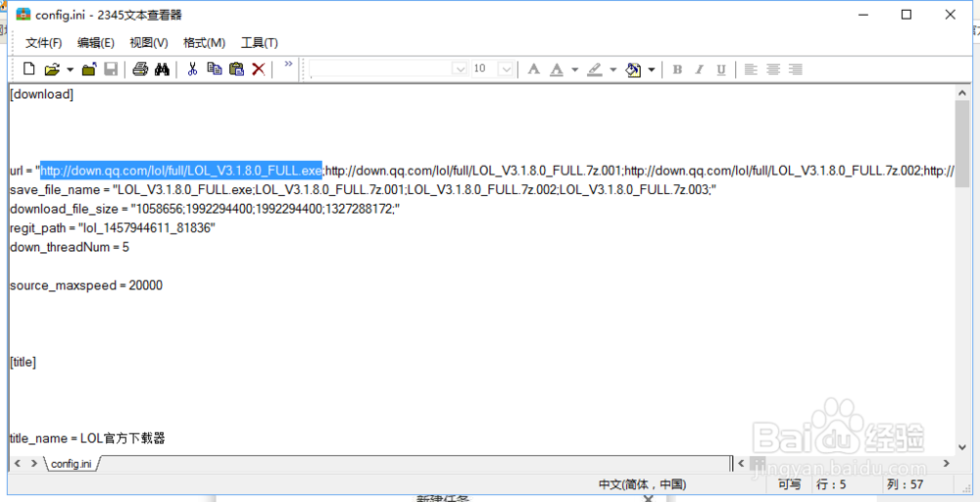This screenshot has height=502, width=980.
Task: Expand the fill bucket dropdown arrow
Action: tap(652, 70)
